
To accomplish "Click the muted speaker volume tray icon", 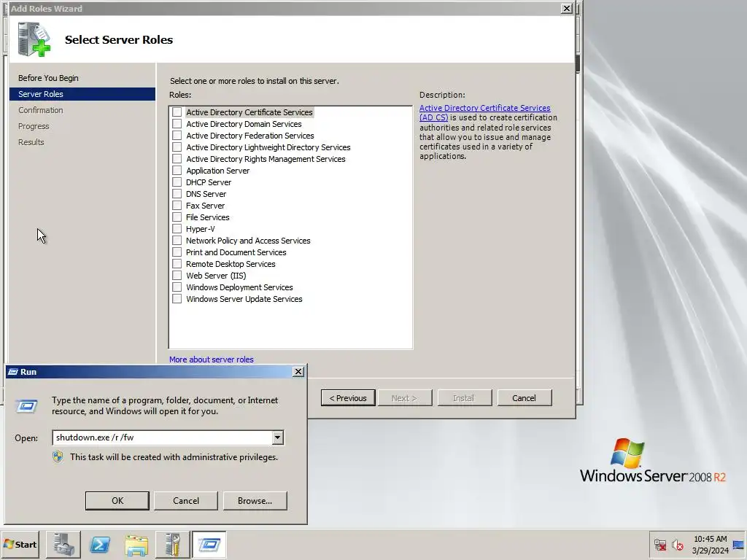I will (678, 545).
